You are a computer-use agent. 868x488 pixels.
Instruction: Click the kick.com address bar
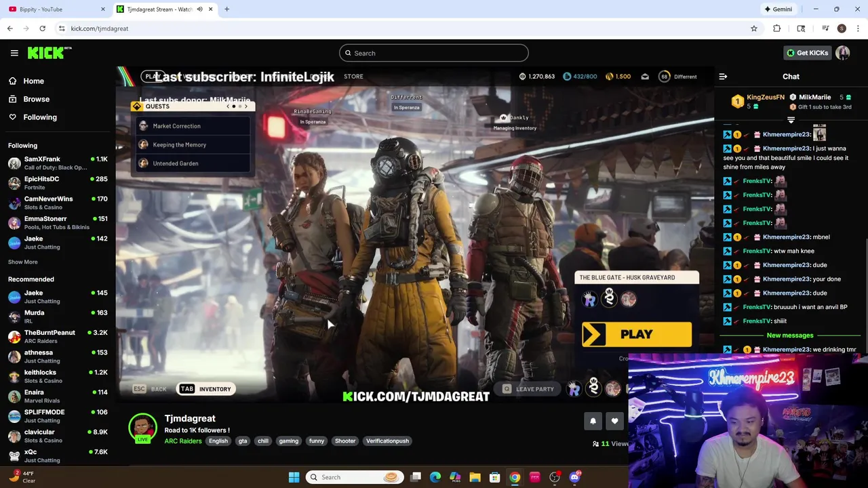click(407, 28)
